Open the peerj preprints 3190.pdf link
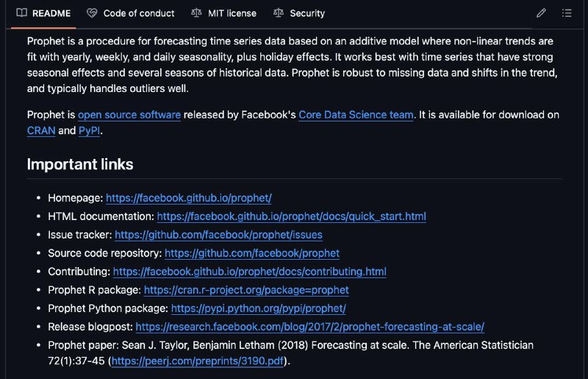Screen dimensions: 588x379 (197, 361)
